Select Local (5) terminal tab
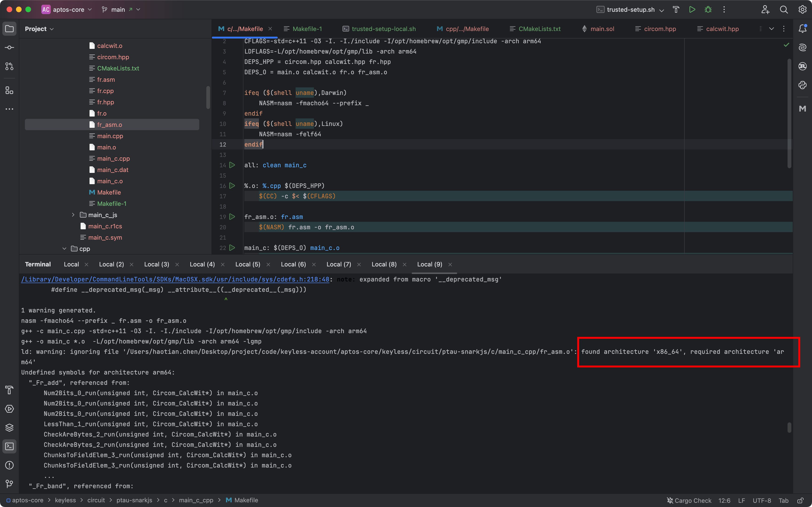812x507 pixels. pyautogui.click(x=248, y=264)
